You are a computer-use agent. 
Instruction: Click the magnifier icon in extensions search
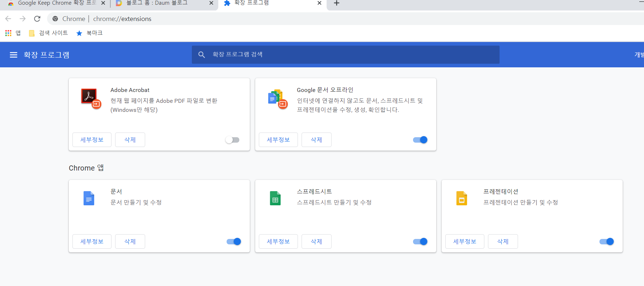202,54
